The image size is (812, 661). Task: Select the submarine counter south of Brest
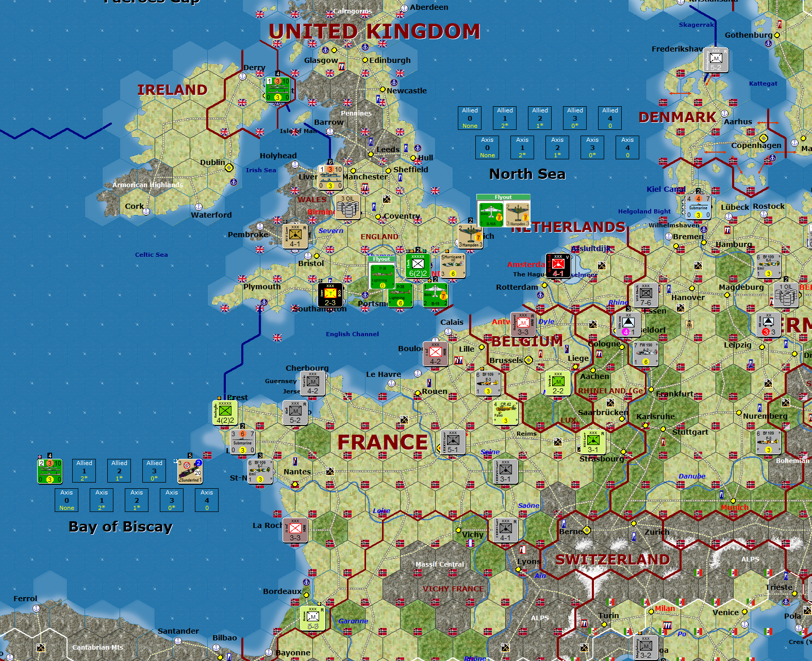pos(243,442)
